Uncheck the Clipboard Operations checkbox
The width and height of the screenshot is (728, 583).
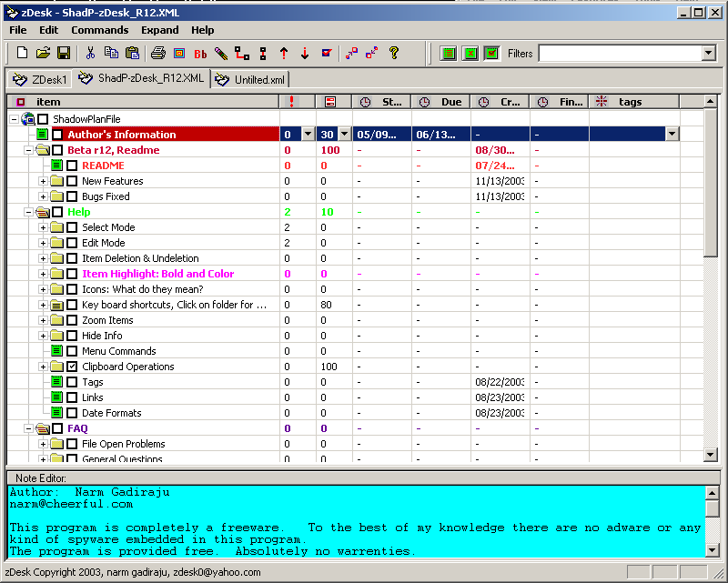72,367
